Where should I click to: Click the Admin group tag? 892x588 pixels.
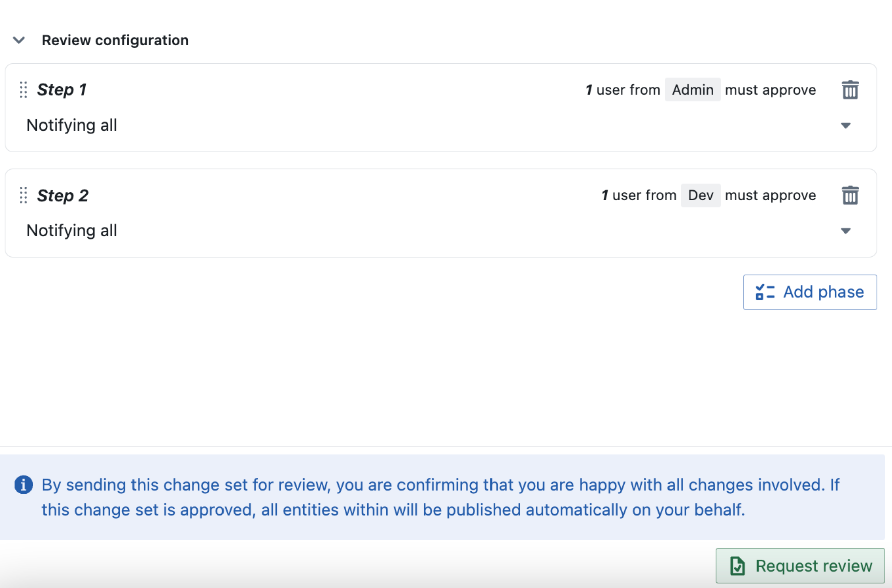[693, 90]
